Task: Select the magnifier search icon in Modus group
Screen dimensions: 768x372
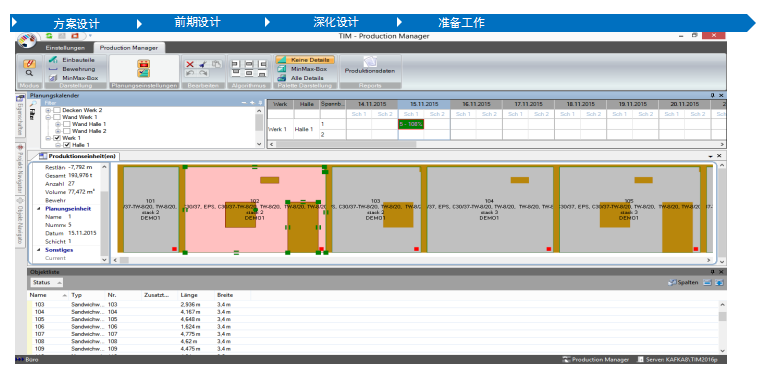Action: pyautogui.click(x=29, y=73)
